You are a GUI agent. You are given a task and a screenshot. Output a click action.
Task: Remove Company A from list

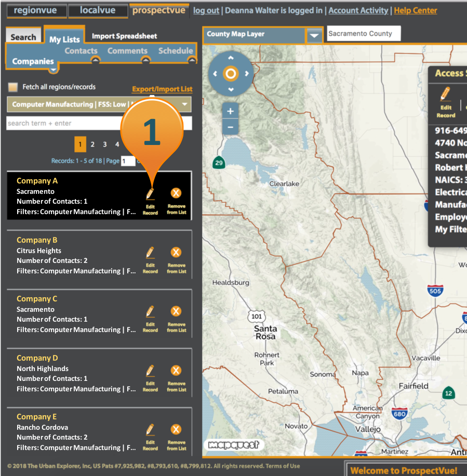pyautogui.click(x=176, y=201)
